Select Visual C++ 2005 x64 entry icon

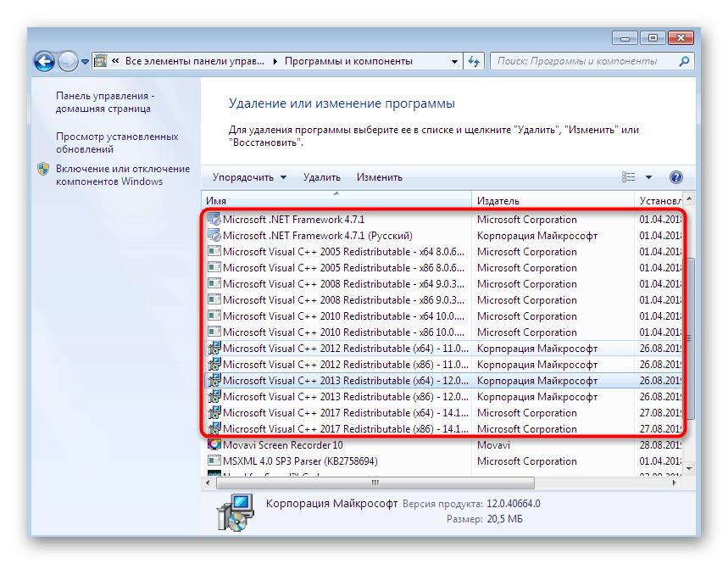click(214, 251)
